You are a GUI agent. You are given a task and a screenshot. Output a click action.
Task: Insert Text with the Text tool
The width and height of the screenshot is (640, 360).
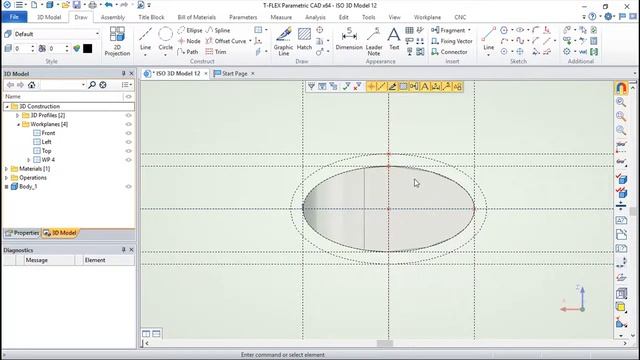pos(394,39)
